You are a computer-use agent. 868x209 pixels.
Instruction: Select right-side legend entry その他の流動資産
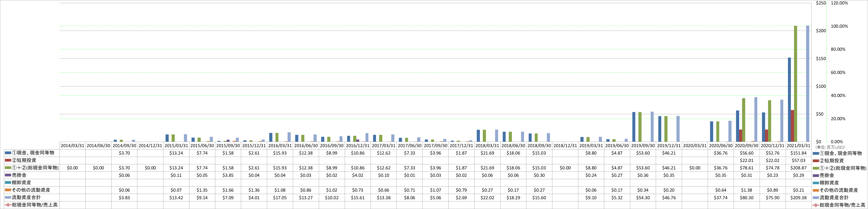click(x=835, y=190)
